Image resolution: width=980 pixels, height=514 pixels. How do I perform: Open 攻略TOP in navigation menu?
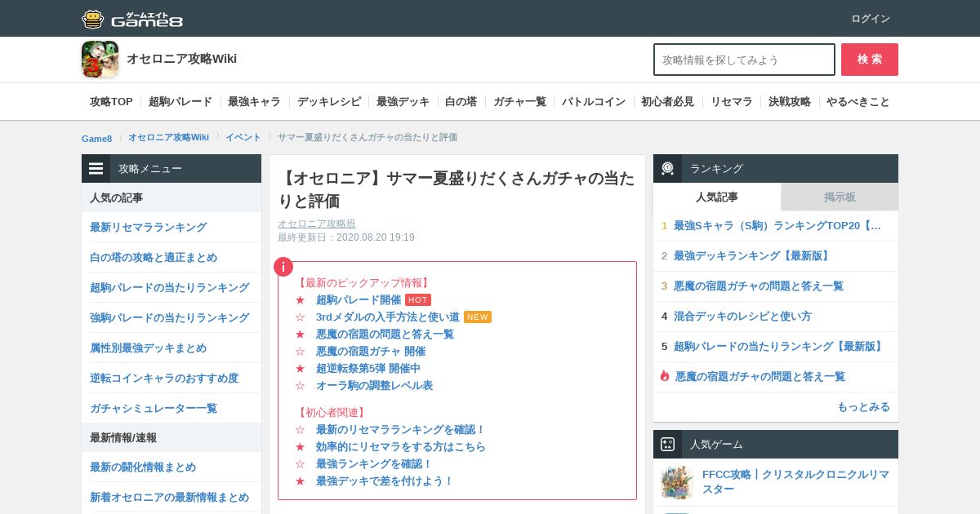coord(111,101)
